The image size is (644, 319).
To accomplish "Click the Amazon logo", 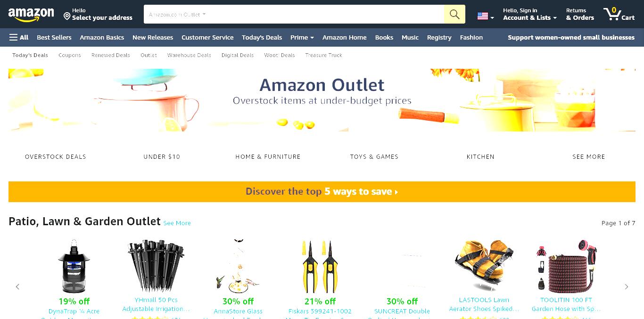I will 31,15.
